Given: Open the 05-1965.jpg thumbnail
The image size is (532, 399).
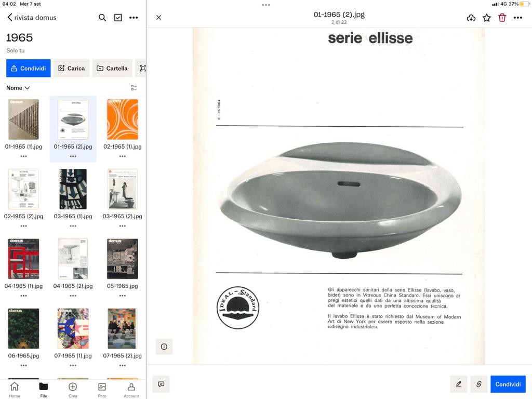Looking at the screenshot, I should pyautogui.click(x=123, y=259).
